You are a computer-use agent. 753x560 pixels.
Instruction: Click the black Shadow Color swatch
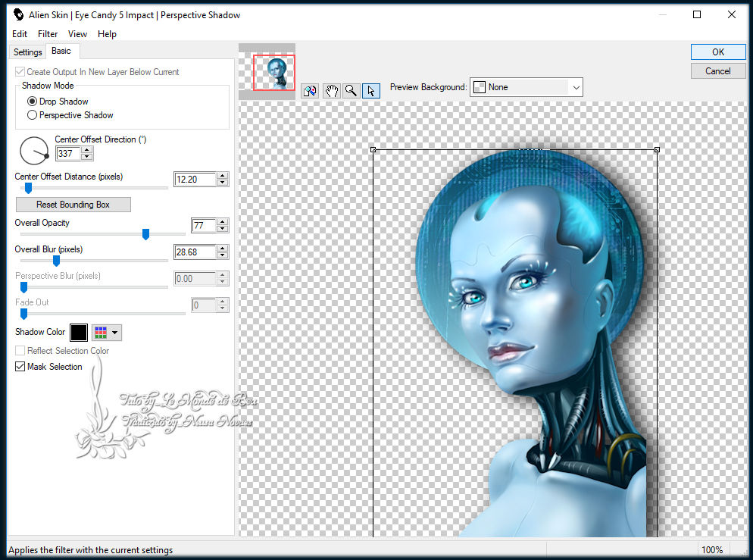[79, 333]
